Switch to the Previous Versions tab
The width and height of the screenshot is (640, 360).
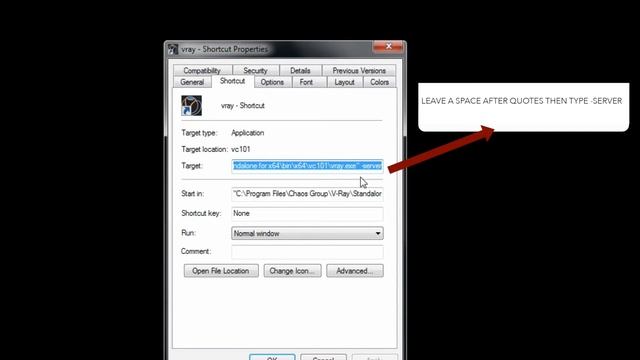point(359,71)
